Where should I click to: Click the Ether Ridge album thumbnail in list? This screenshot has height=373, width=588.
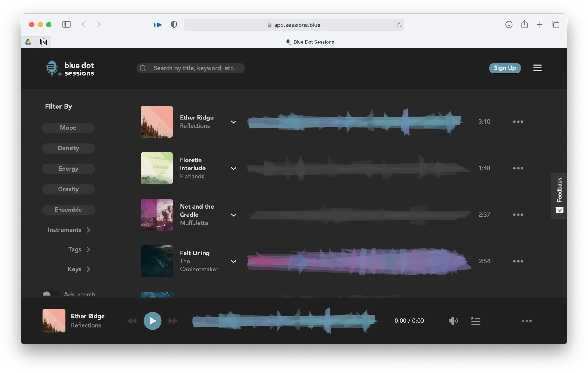tap(156, 122)
